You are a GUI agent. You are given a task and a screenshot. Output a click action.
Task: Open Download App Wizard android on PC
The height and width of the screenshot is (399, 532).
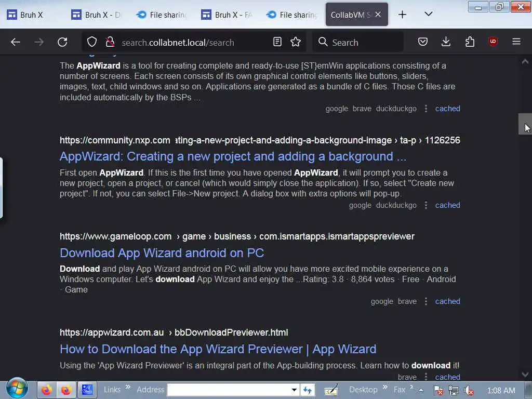click(x=162, y=253)
